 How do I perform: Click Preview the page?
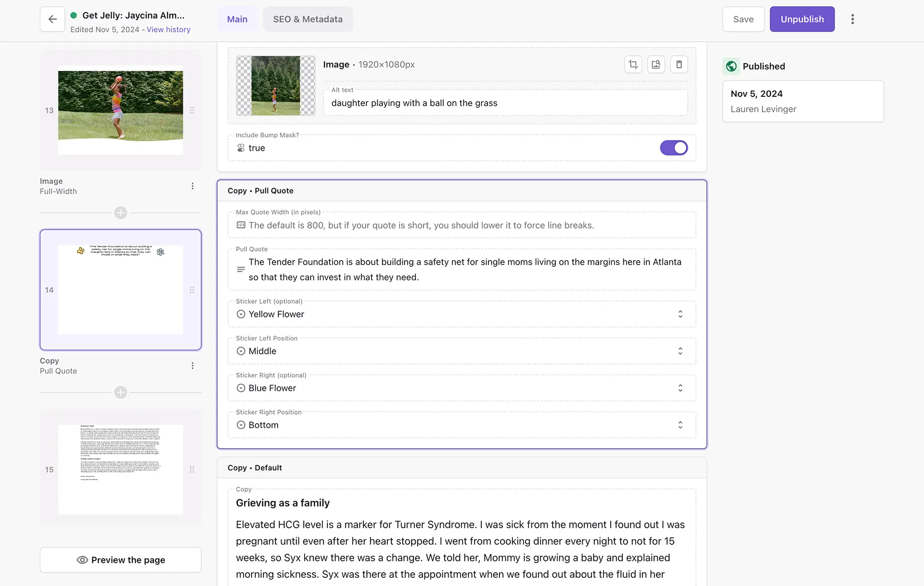pyautogui.click(x=120, y=560)
